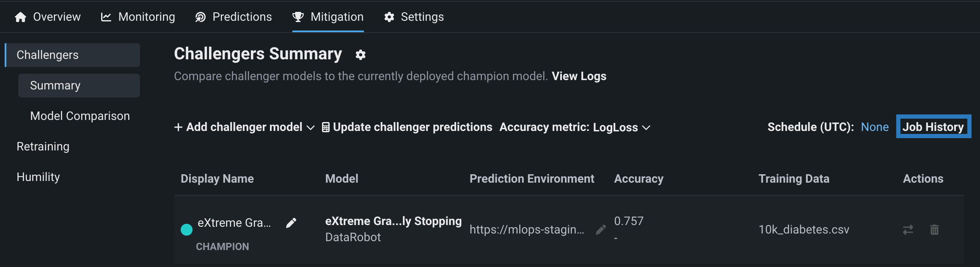Viewport: 980px width, 267px height.
Task: Open the Monitoring tab
Action: click(x=138, y=17)
